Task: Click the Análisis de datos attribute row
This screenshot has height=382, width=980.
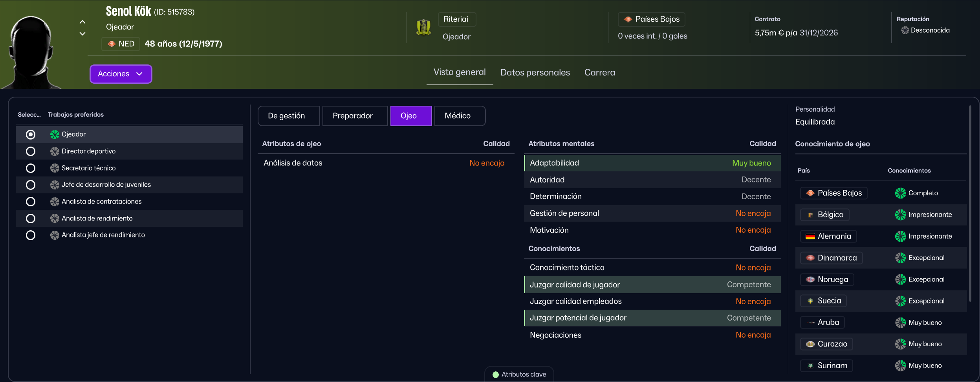Action: [386, 163]
